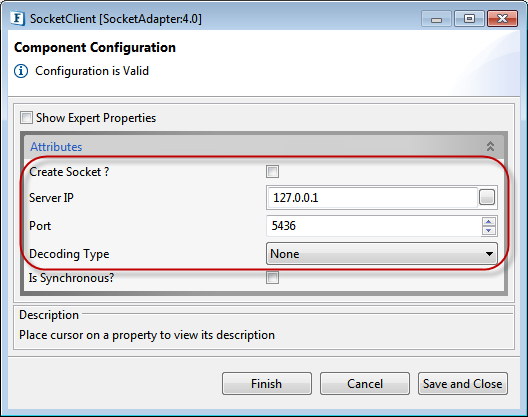
Task: Click the Cancel button
Action: [365, 383]
